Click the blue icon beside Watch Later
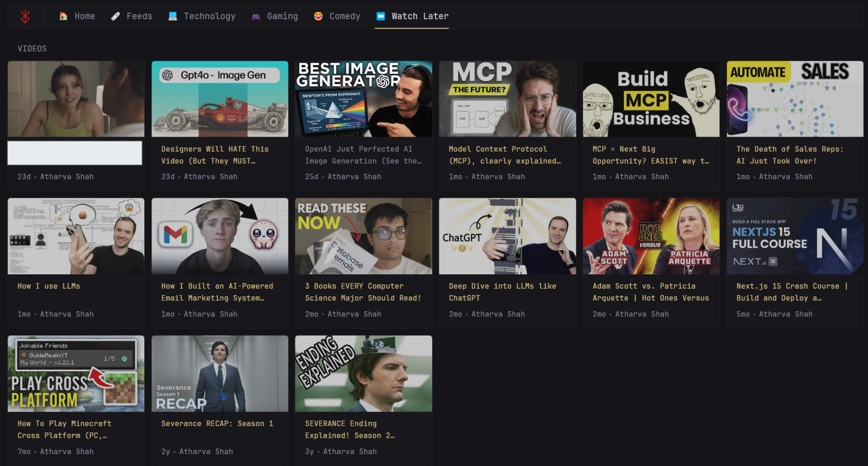The image size is (868, 466). [380, 16]
